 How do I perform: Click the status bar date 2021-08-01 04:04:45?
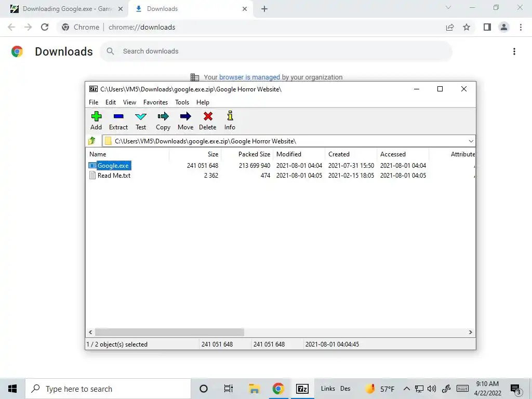point(332,344)
